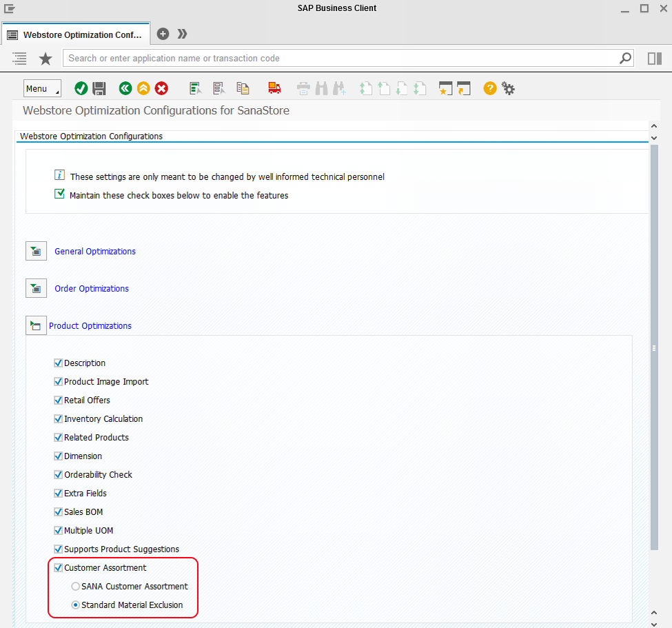672x628 pixels.
Task: Click the select all entries icon
Action: [x=196, y=89]
